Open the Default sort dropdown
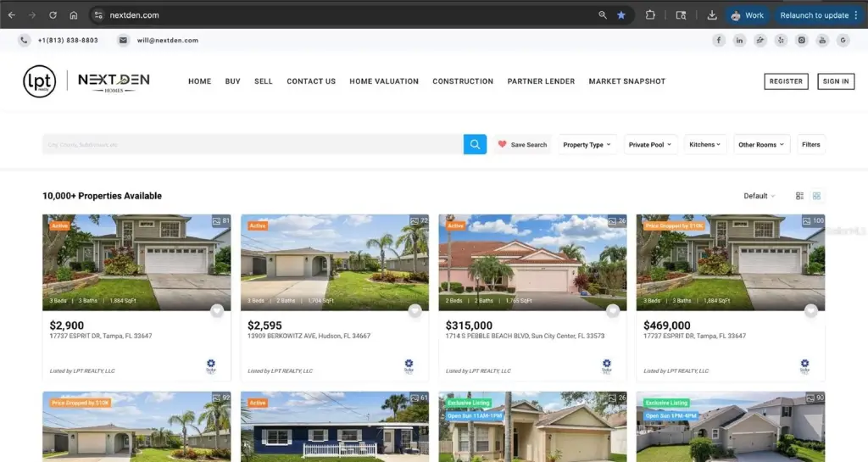 coord(759,196)
